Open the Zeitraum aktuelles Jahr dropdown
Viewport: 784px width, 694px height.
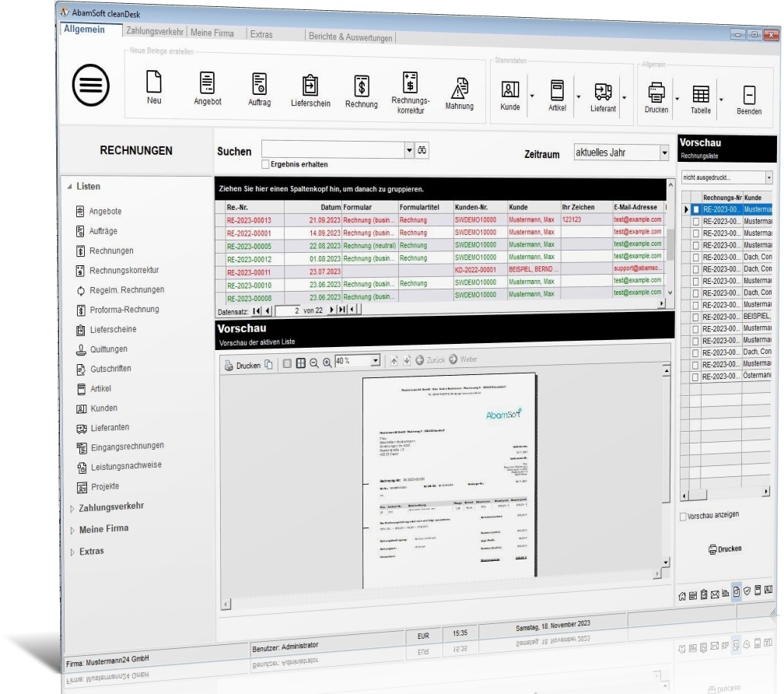tap(664, 153)
